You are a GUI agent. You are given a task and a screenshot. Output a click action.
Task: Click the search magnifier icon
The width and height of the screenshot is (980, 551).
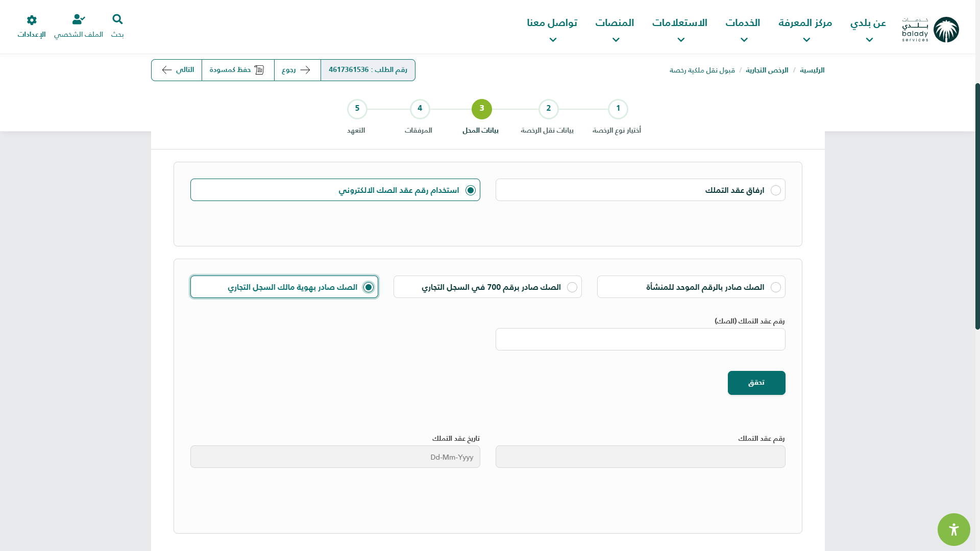117,19
